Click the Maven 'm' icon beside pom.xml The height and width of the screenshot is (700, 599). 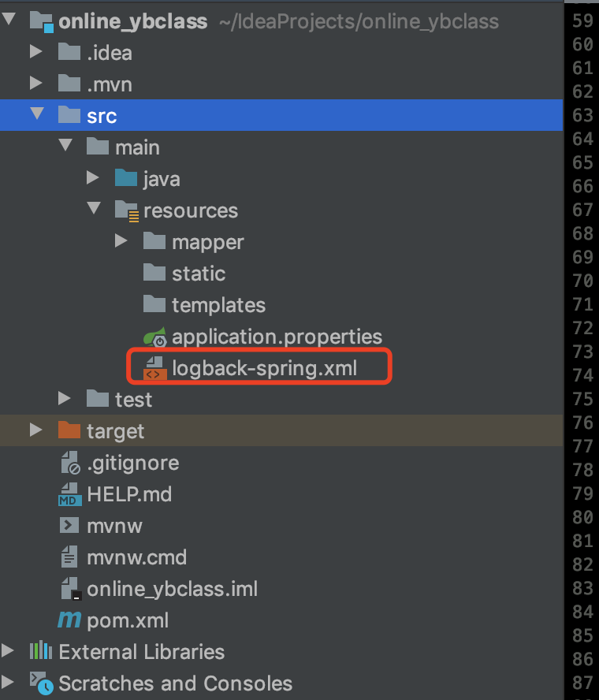point(67,620)
